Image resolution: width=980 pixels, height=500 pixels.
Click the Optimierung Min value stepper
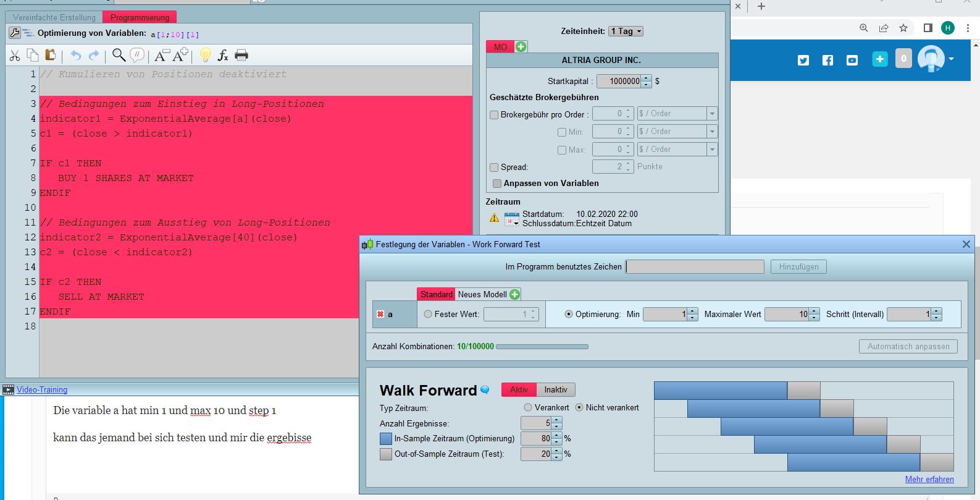click(x=693, y=315)
